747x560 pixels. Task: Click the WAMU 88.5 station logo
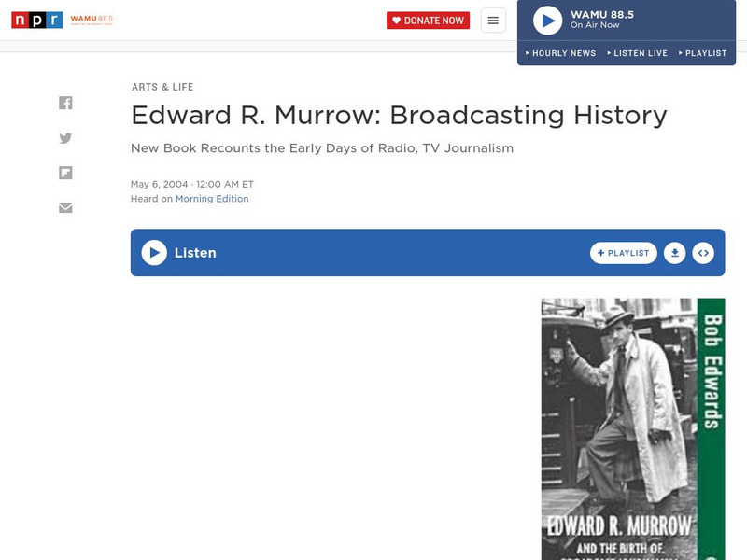(x=90, y=19)
